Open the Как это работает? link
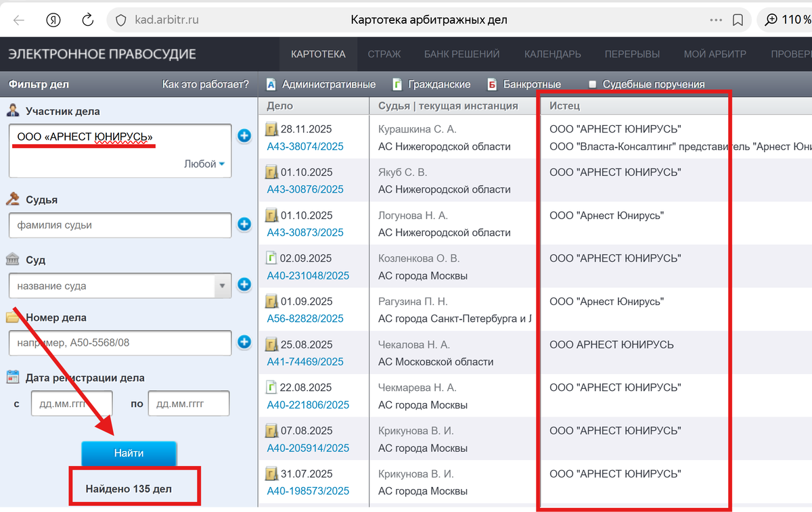Screen dimensions: 812x512 pos(205,85)
